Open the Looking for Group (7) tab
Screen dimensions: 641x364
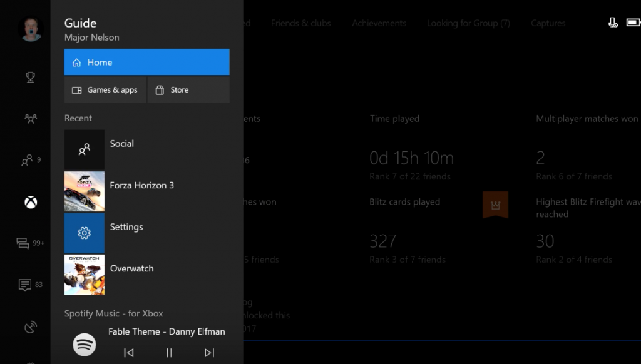pos(468,23)
